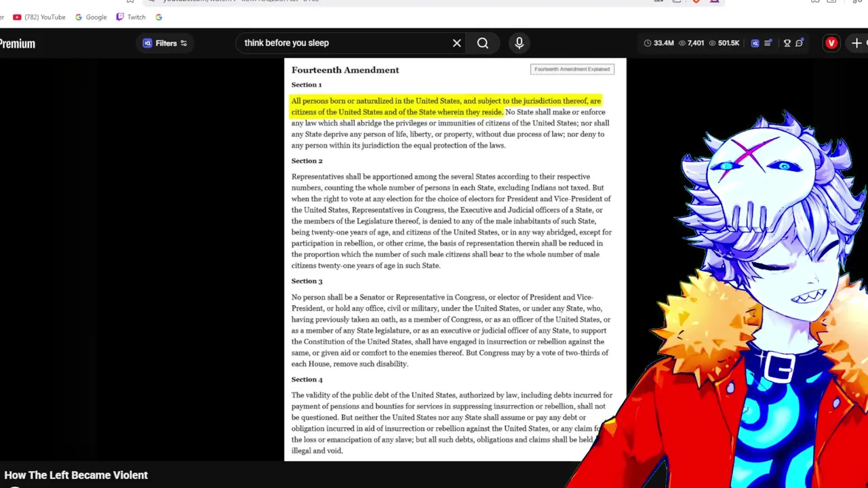Click the 'Fourteenth Amendment Explained' button

click(x=572, y=69)
